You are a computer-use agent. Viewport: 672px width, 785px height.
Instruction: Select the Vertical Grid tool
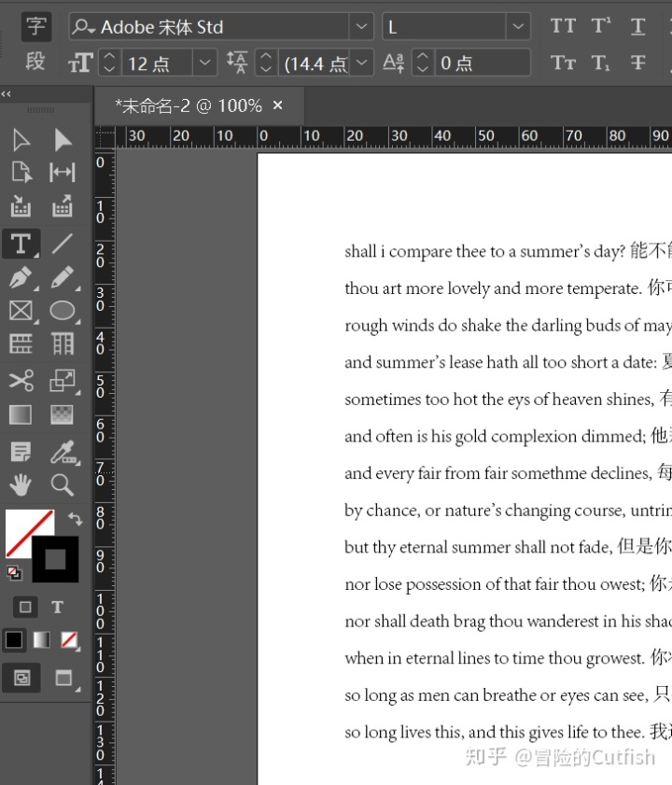pyautogui.click(x=63, y=343)
